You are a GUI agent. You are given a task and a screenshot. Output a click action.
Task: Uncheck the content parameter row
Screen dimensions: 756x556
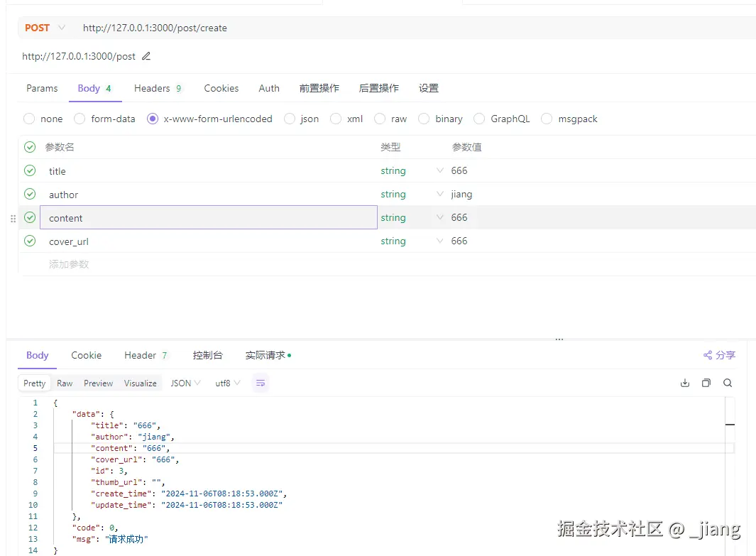tap(30, 217)
